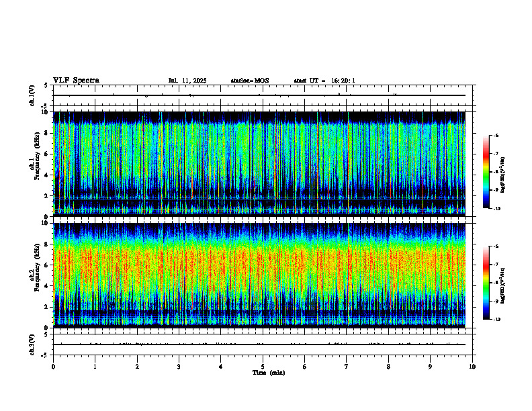532x411 pixels.
Task: Click the ch.1 voltage waveform trace panel
Action: point(263,95)
